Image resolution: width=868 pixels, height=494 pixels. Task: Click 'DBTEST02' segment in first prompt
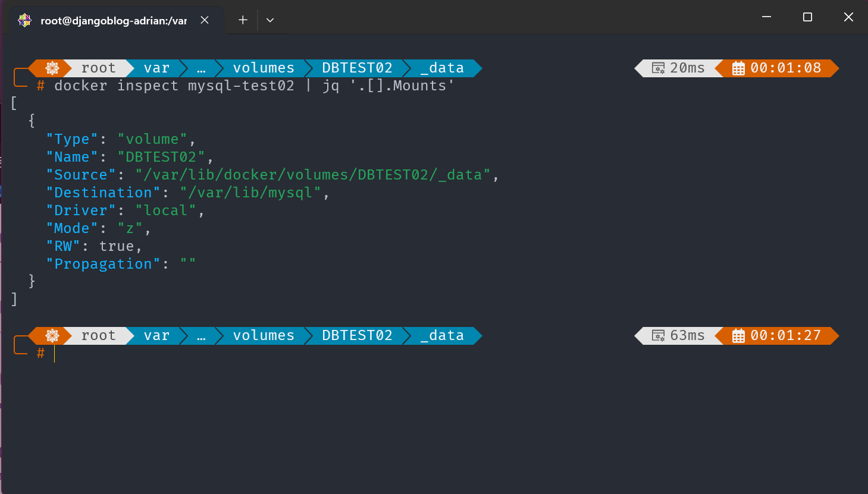(357, 68)
